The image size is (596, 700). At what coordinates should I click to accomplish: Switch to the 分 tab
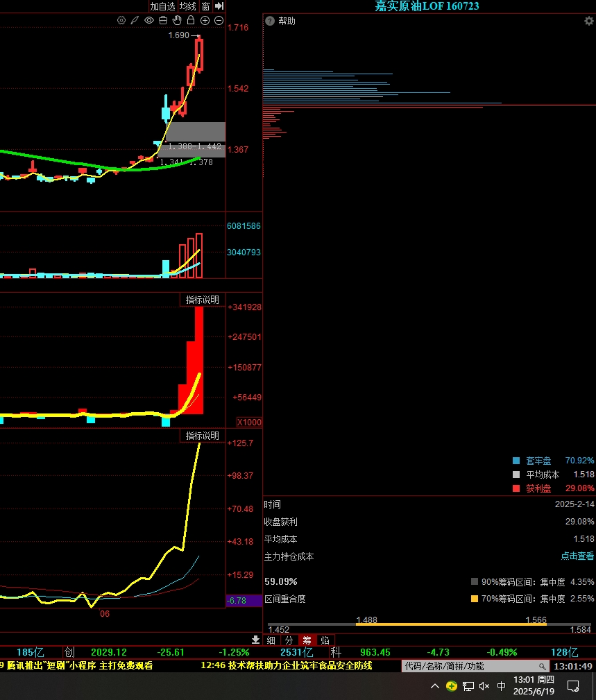click(289, 640)
